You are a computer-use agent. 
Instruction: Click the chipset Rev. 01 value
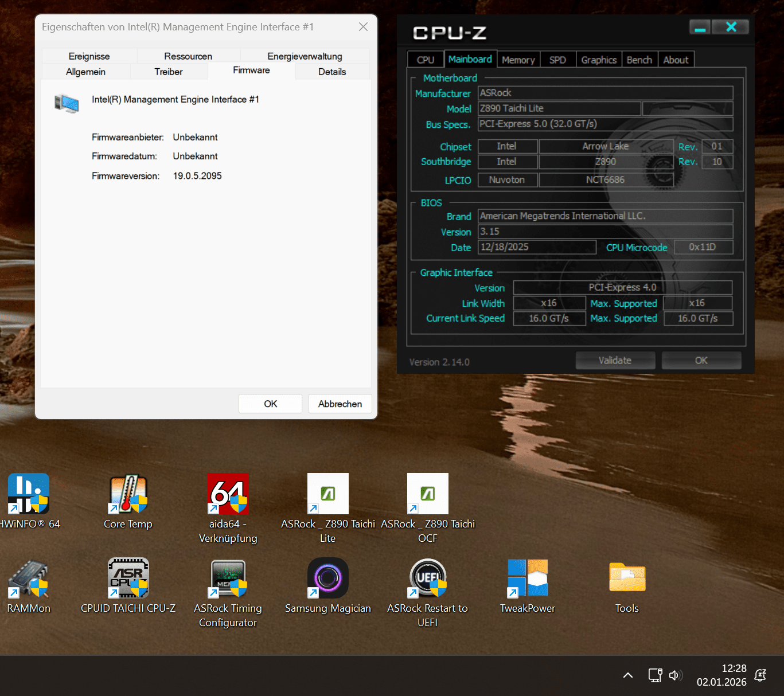point(717,146)
